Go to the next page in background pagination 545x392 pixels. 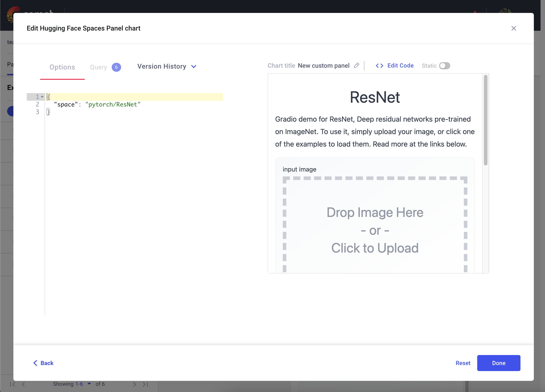click(134, 384)
